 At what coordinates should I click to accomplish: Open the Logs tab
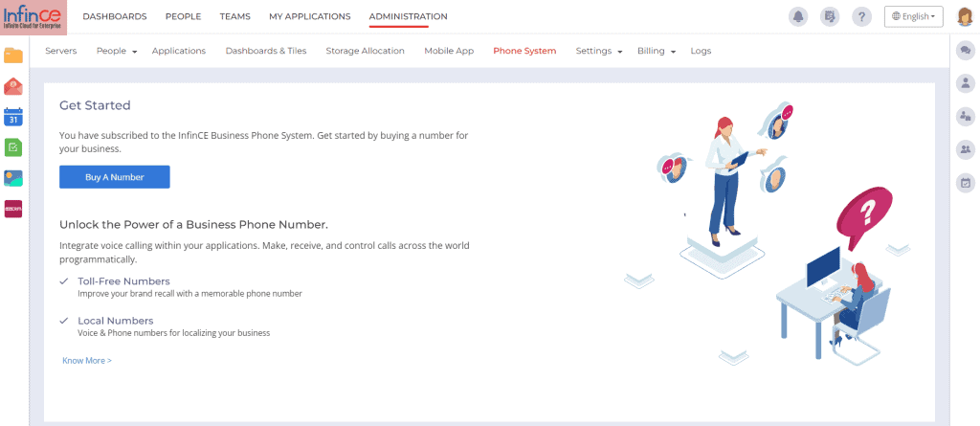point(701,52)
